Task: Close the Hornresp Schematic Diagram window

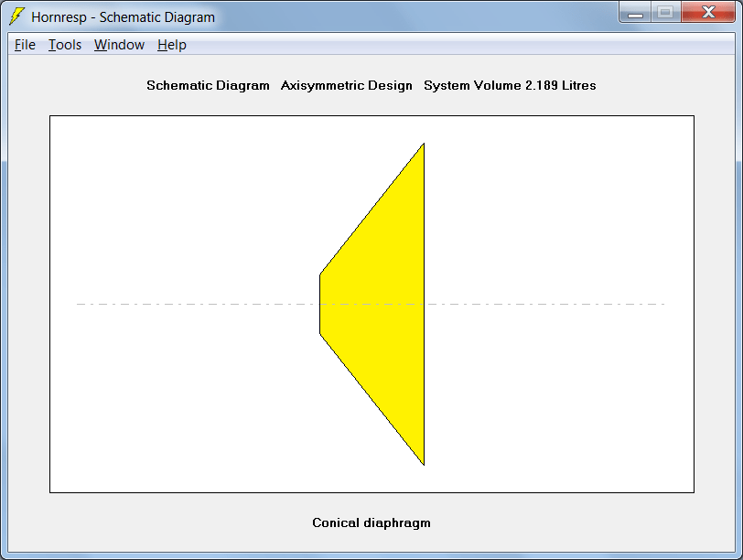Action: [x=708, y=12]
